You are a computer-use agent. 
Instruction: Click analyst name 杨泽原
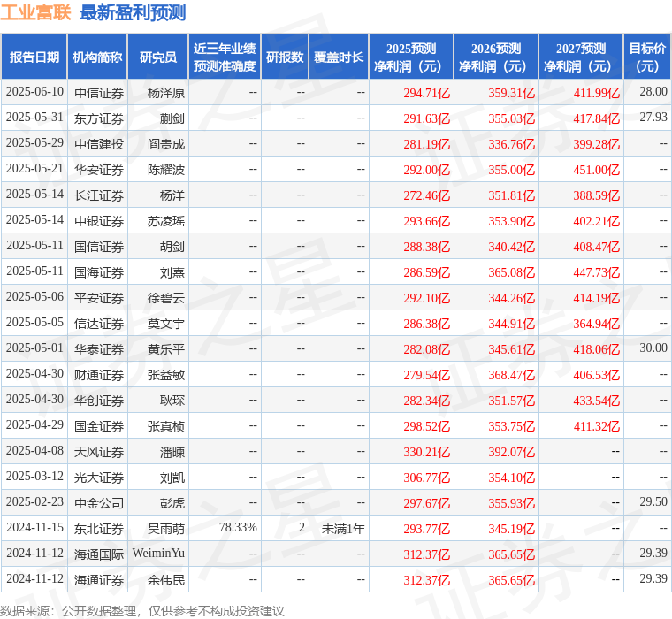(x=166, y=92)
